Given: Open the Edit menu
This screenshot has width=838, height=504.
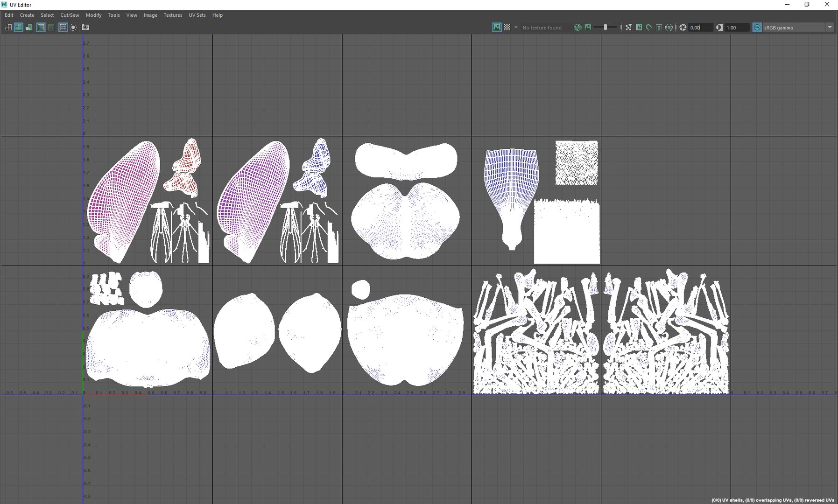Looking at the screenshot, I should coord(9,15).
